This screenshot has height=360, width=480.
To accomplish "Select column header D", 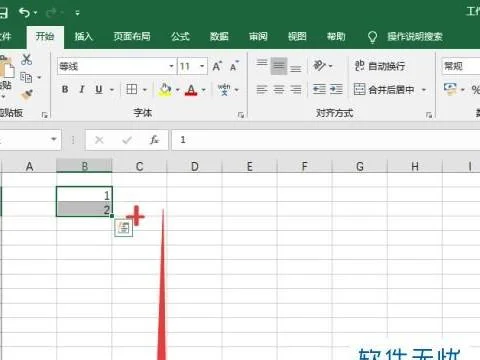I will pos(195,166).
